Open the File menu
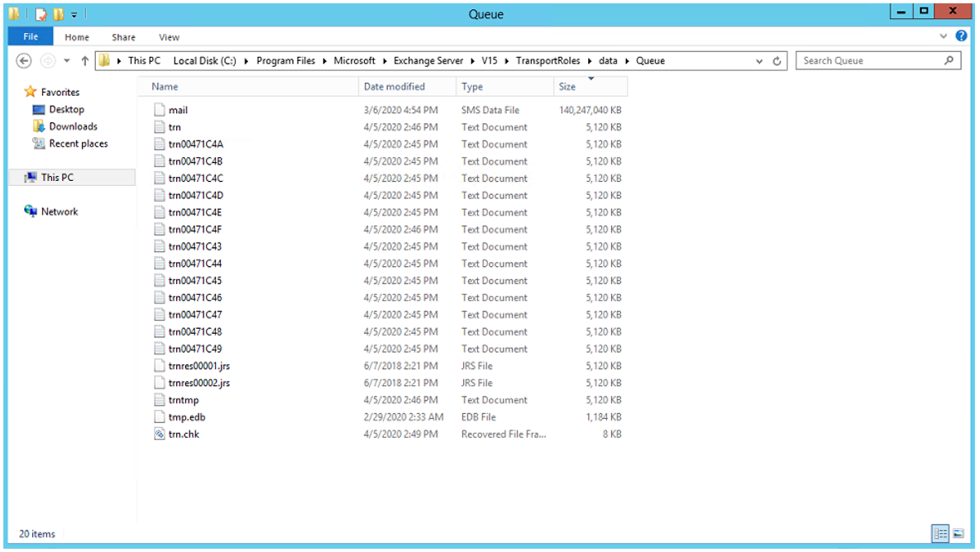 coord(30,37)
